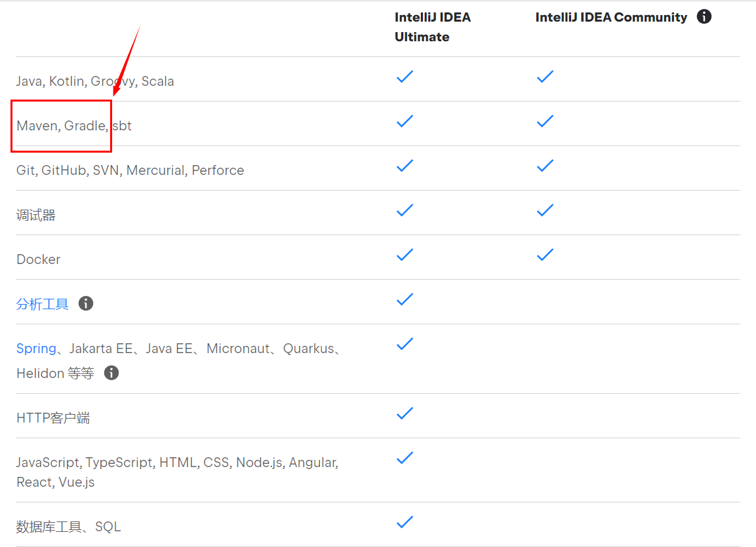
Task: Select the Java, Kotlin, Groovy, Scala row text
Action: pyautogui.click(x=95, y=81)
